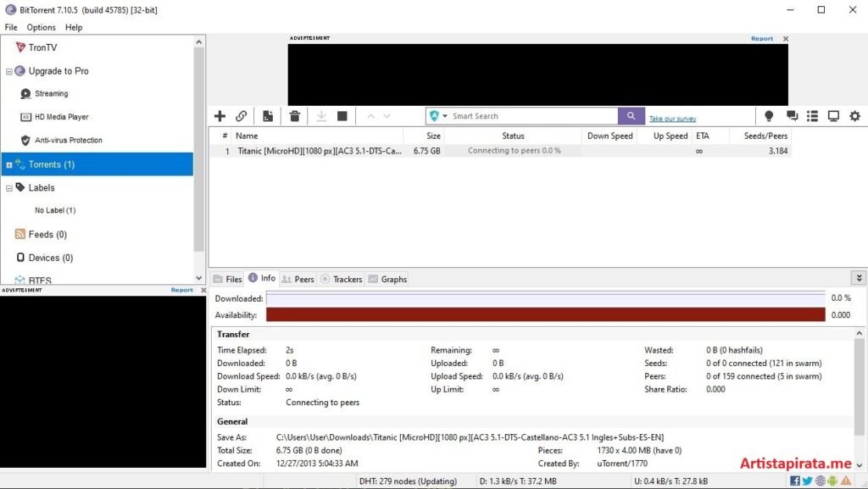Stop the torrent using the square stop icon
This screenshot has height=489, width=868.
point(342,115)
